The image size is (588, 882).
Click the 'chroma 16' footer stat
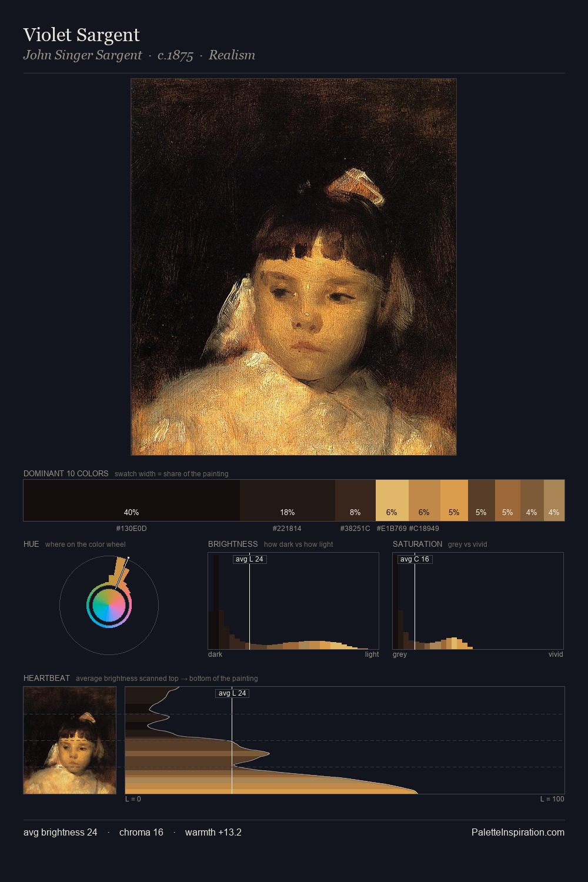[x=141, y=833]
